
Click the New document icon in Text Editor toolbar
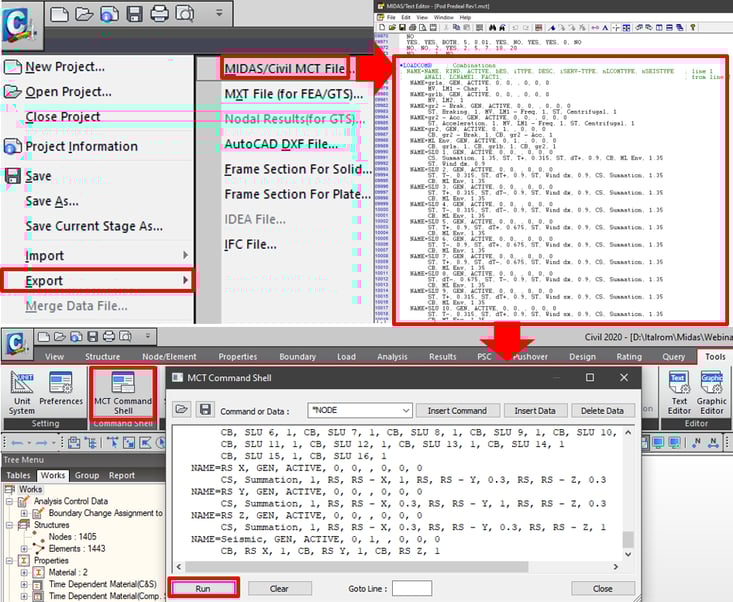[382, 28]
